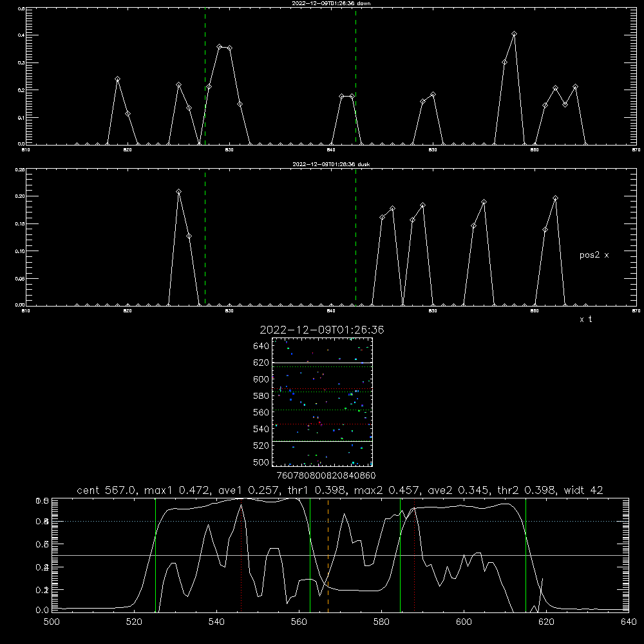
Task: Click x-axis label 820 on the dawn plot
Action: 128,150
